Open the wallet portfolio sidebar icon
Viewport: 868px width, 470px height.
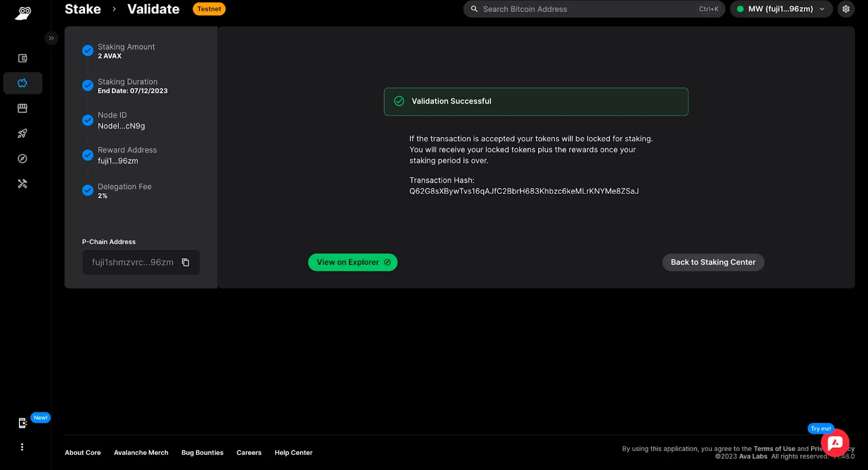pos(22,58)
